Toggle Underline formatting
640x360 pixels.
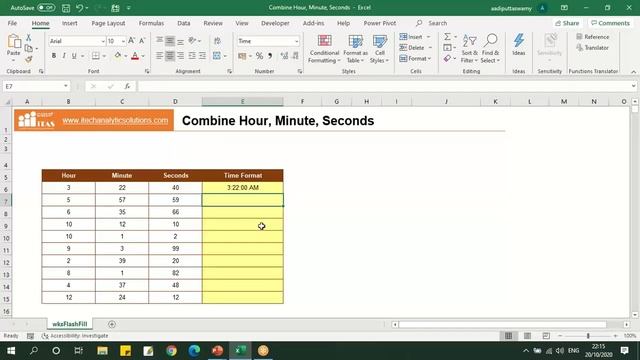74,56
